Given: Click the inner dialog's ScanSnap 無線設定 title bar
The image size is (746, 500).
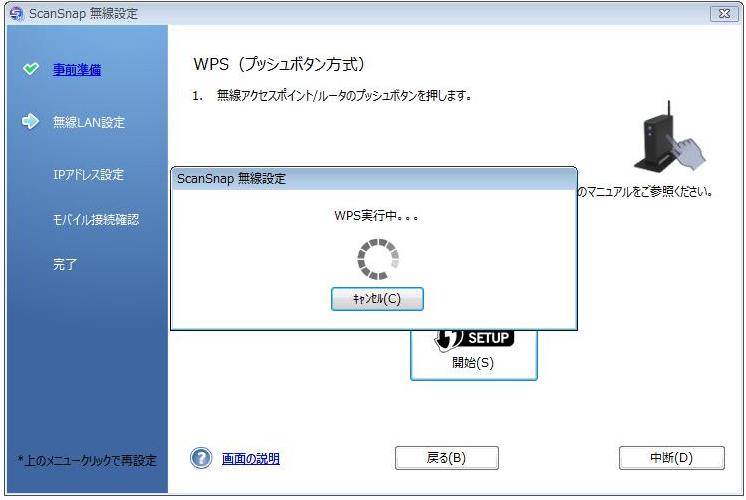Looking at the screenshot, I should 373,179.
